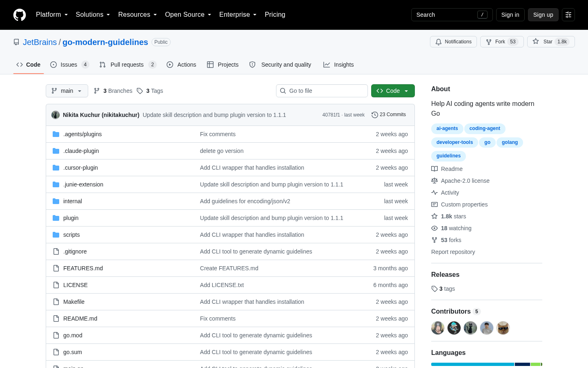Click the commit hash 40781f1
This screenshot has width=588, height=368.
tap(331, 115)
